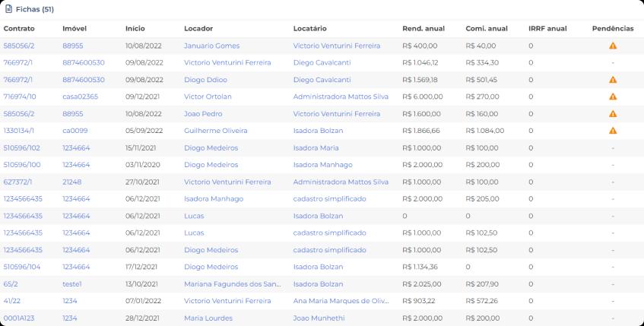Open property 21248
Screen dimensions: 644x326
pos(72,182)
